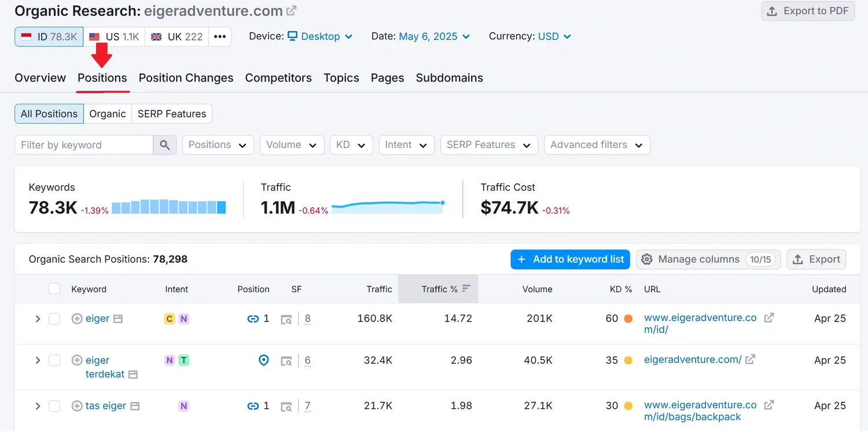
Task: Click Commercial intent badge C for eiger
Action: pos(170,319)
